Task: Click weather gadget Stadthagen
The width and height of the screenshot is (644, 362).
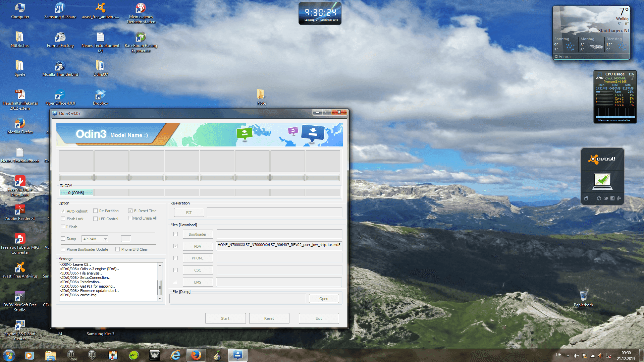Action: pyautogui.click(x=591, y=33)
